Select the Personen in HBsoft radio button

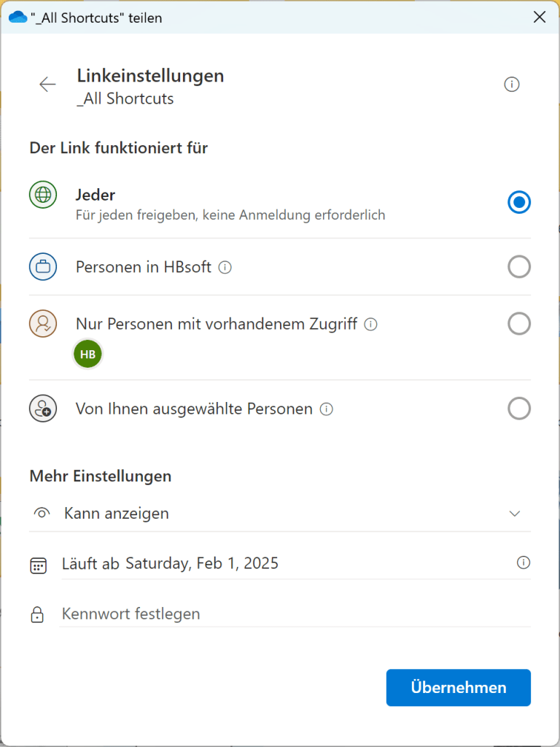pos(519,266)
